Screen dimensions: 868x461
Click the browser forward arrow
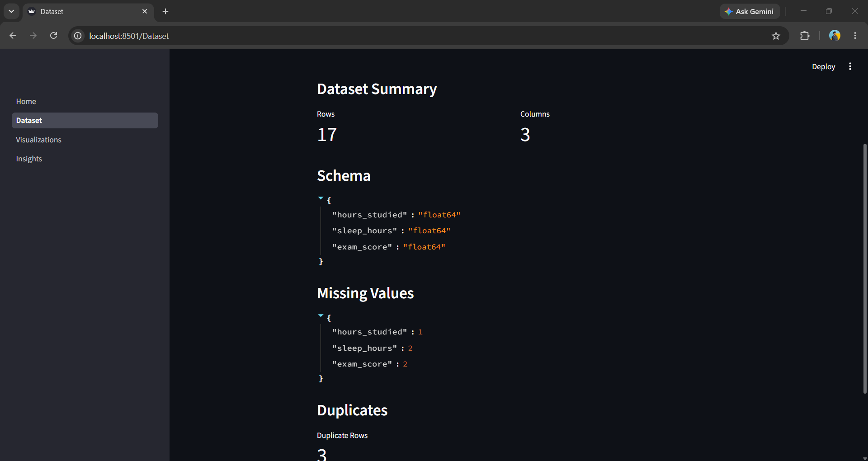click(x=33, y=36)
